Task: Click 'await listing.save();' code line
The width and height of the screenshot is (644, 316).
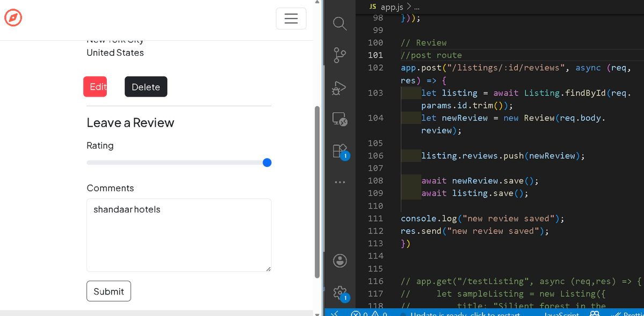Action: (x=474, y=193)
